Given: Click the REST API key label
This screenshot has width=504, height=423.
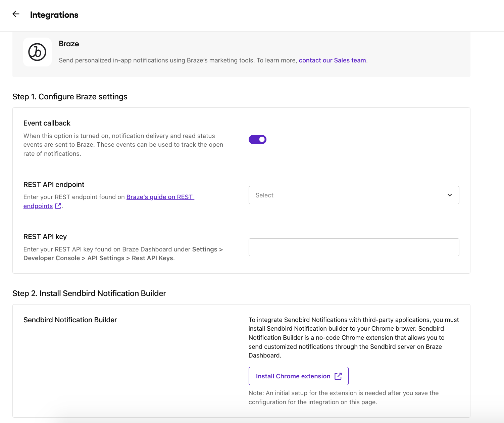Looking at the screenshot, I should [x=45, y=237].
